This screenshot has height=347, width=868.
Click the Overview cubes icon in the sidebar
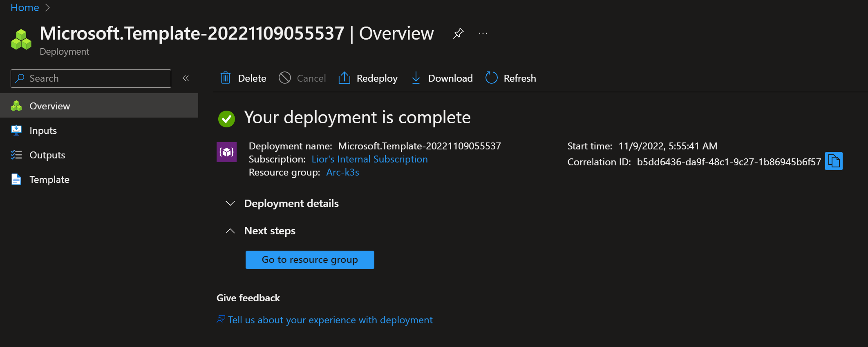[x=16, y=106]
